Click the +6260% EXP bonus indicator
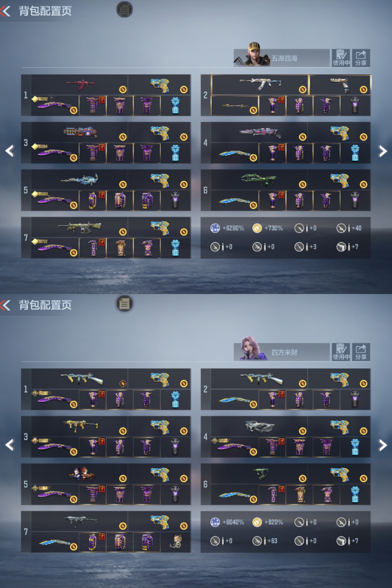 point(227,228)
